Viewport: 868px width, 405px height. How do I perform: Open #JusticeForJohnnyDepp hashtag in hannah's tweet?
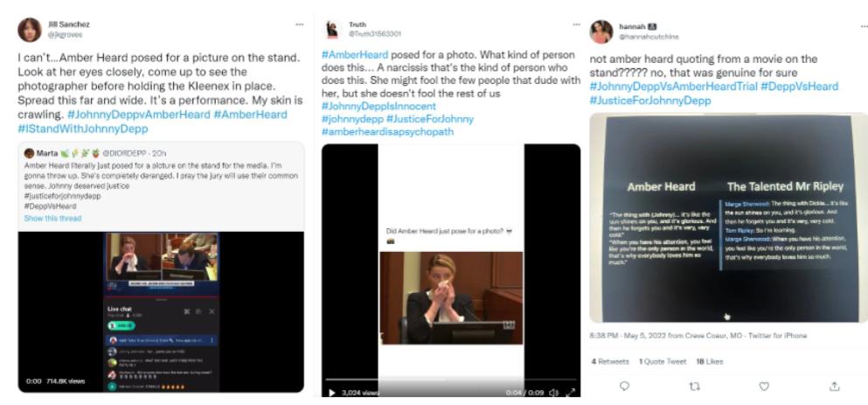pos(649,101)
